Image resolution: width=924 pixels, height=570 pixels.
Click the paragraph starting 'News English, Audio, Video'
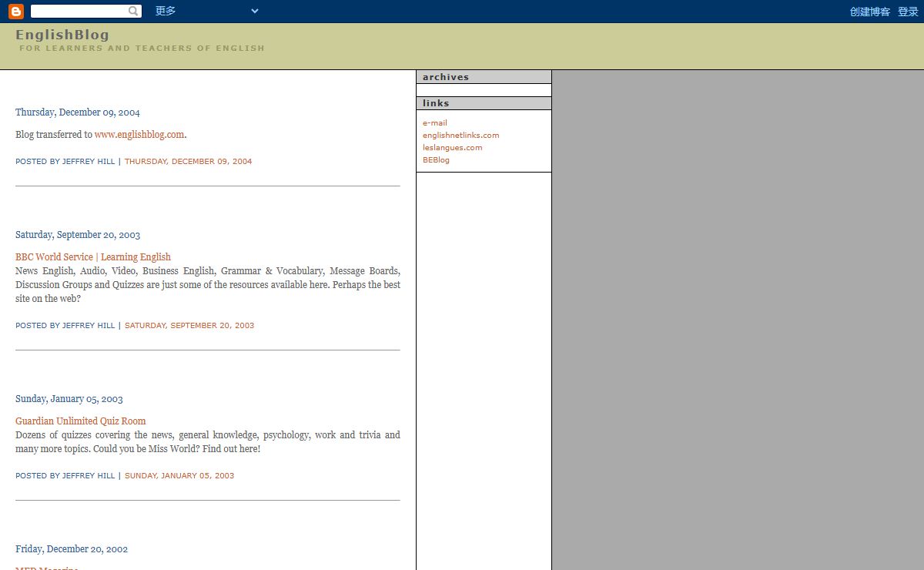tap(208, 285)
